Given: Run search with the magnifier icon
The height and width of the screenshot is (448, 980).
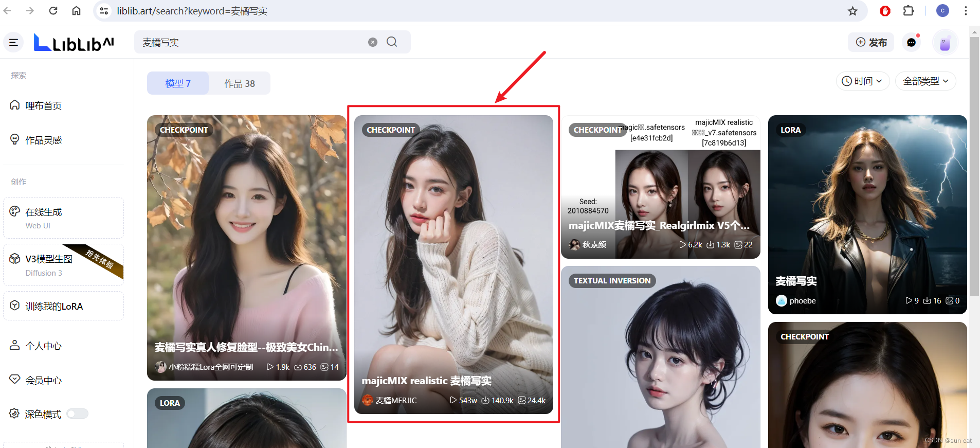Looking at the screenshot, I should pos(392,42).
